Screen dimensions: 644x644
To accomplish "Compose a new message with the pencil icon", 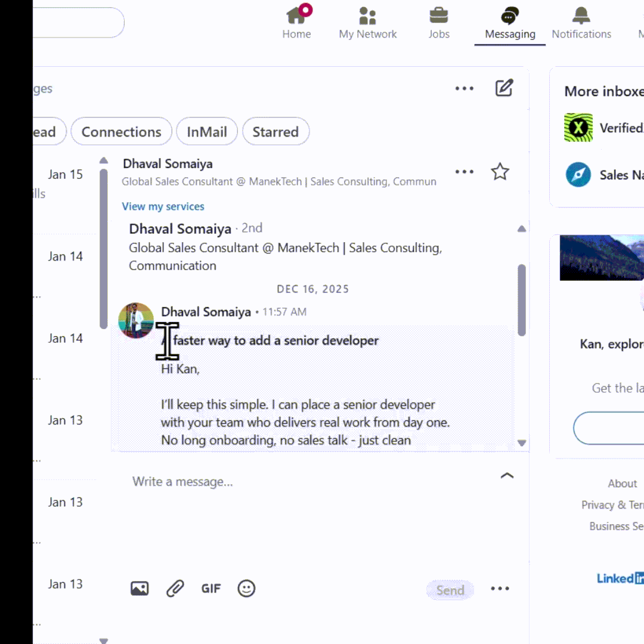I will (504, 88).
